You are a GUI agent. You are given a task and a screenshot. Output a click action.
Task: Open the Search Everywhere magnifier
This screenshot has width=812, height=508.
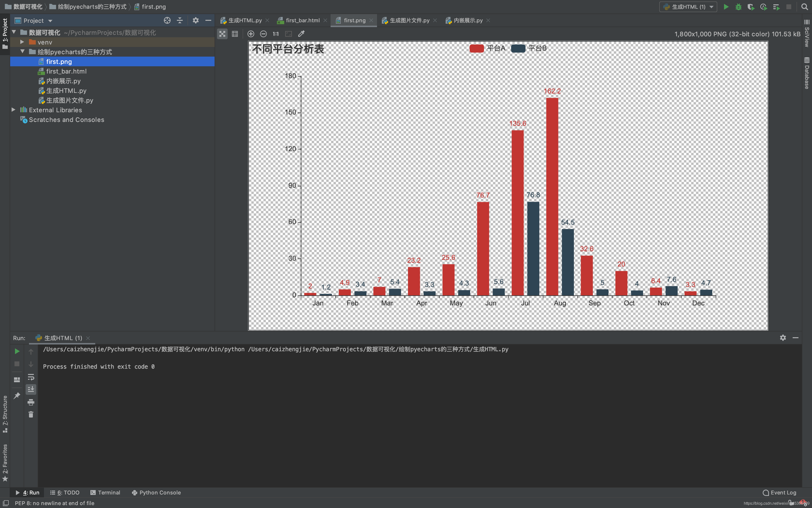[804, 7]
